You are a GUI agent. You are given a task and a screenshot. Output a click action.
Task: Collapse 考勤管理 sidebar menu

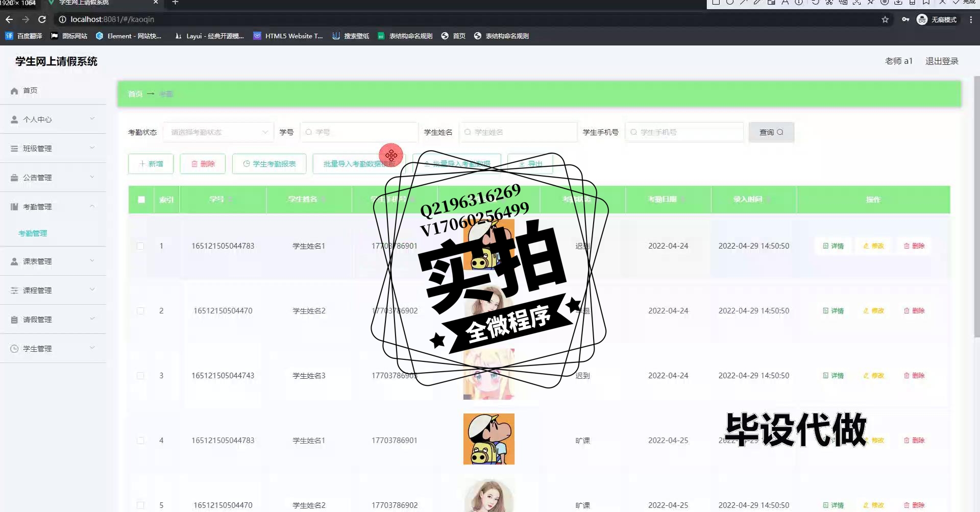pyautogui.click(x=53, y=207)
